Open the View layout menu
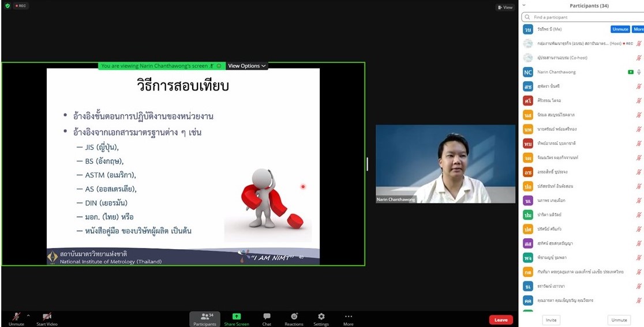 click(504, 7)
